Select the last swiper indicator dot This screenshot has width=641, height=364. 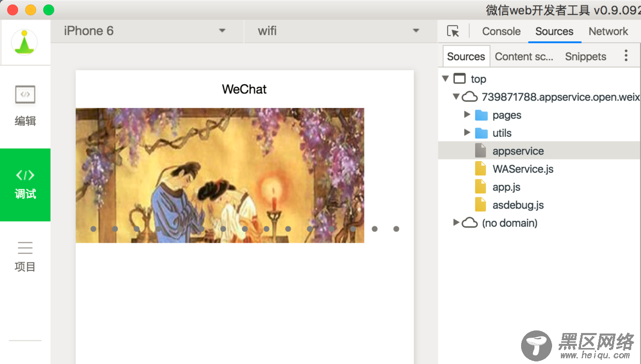396,229
